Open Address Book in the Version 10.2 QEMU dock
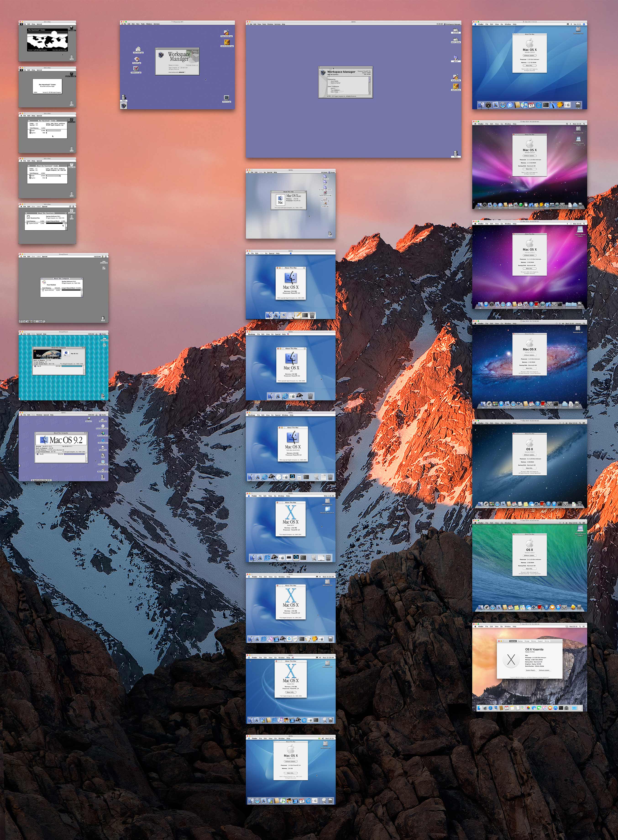The image size is (618, 840). (269, 720)
